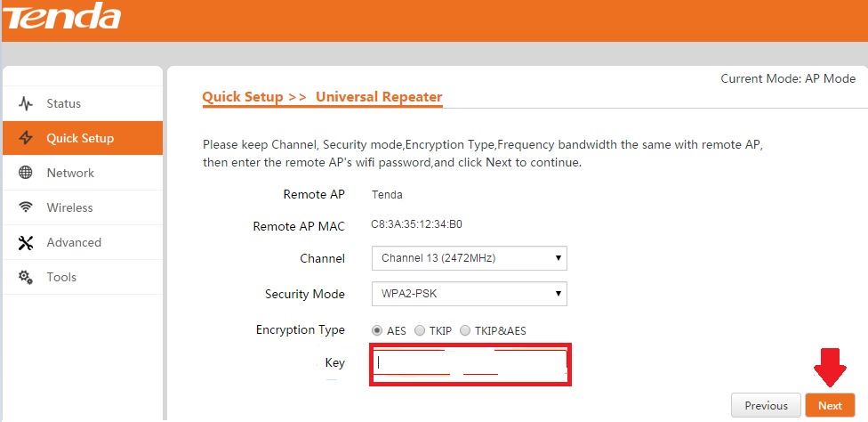Choose TKIP&AES encryption option

465,330
